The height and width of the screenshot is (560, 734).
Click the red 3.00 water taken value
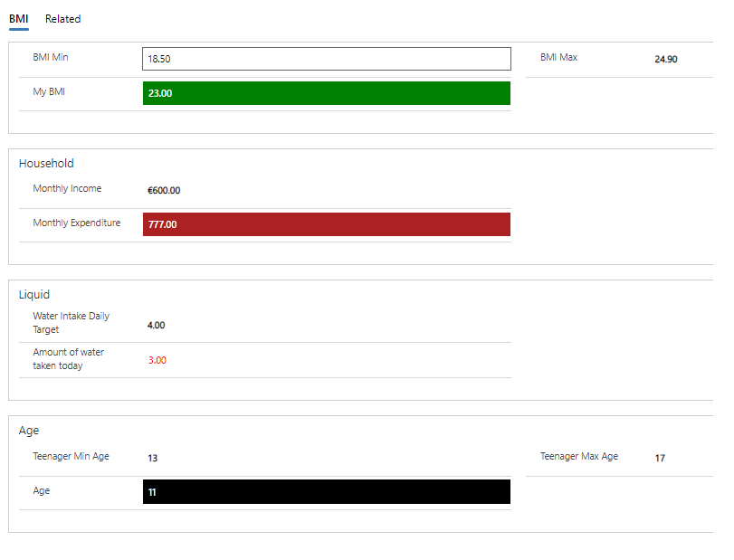157,360
